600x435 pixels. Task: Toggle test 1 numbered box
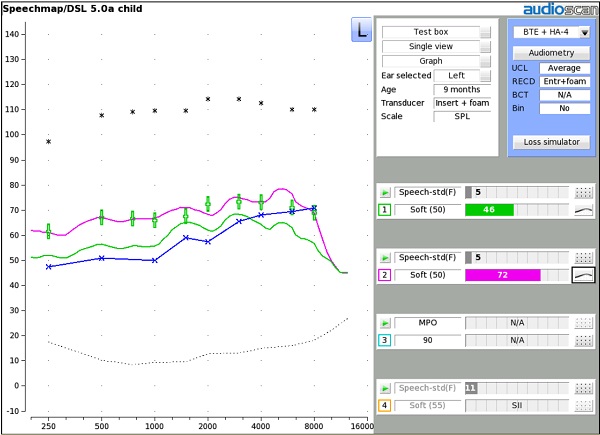tap(384, 210)
